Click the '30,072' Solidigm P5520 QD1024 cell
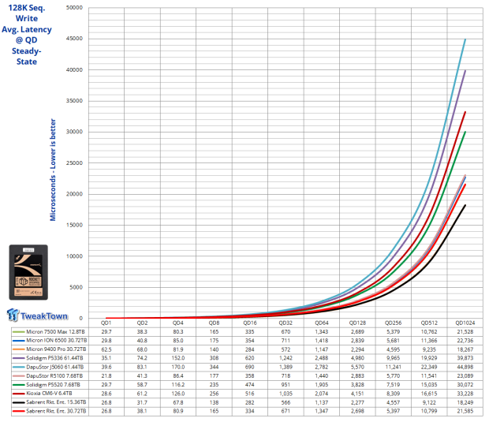This screenshot has height=448, width=489. tap(465, 385)
